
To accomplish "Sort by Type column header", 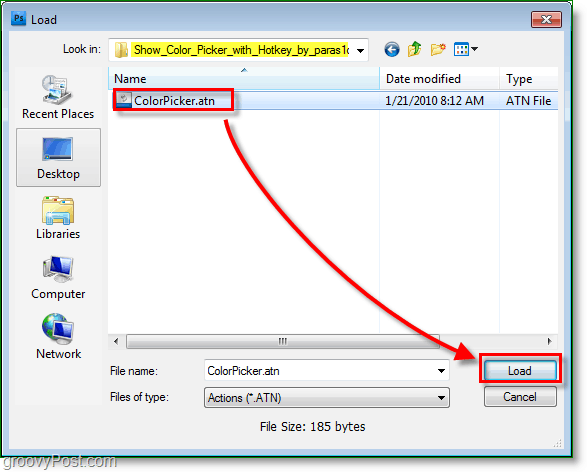I will click(529, 78).
